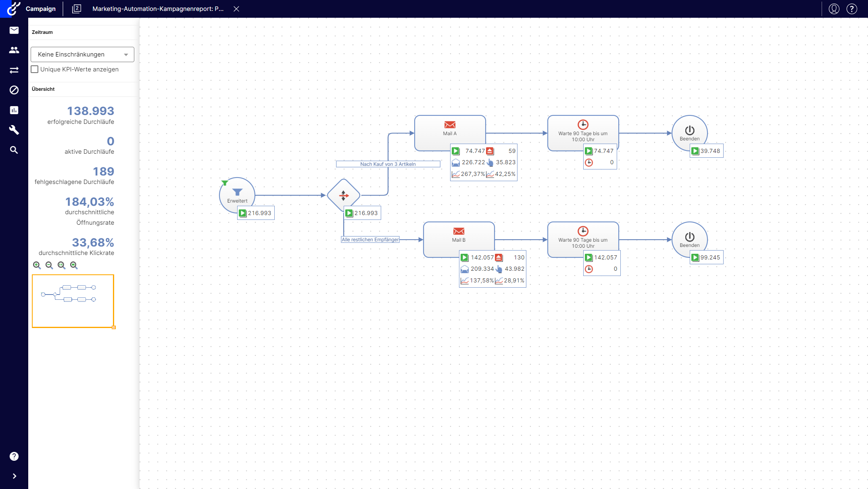Click the zoom-to-fit magnifier icon (fourth)
The height and width of the screenshot is (489, 868).
pos(74,265)
